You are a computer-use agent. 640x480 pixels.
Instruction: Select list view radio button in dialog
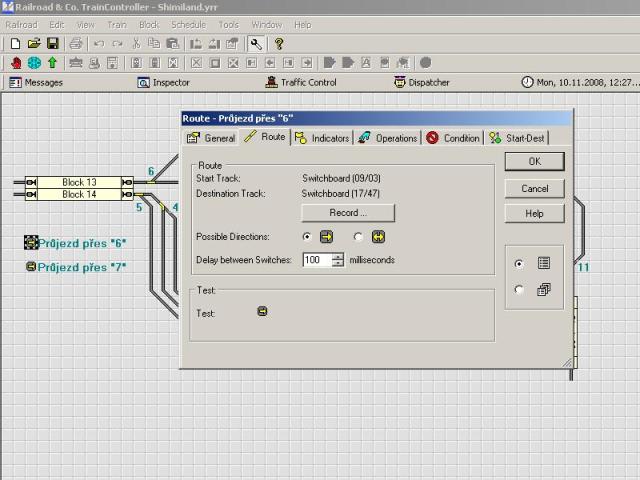pyautogui.click(x=519, y=264)
